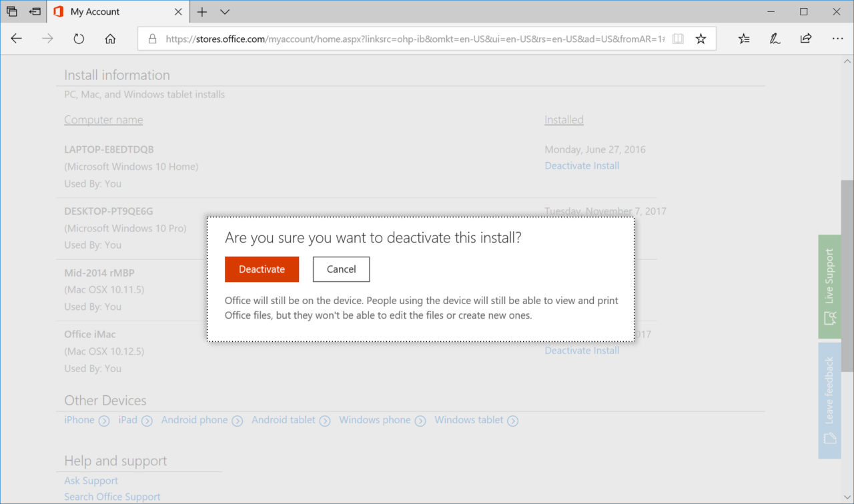Image resolution: width=854 pixels, height=504 pixels.
Task: Sort by Installed header
Action: [564, 120]
